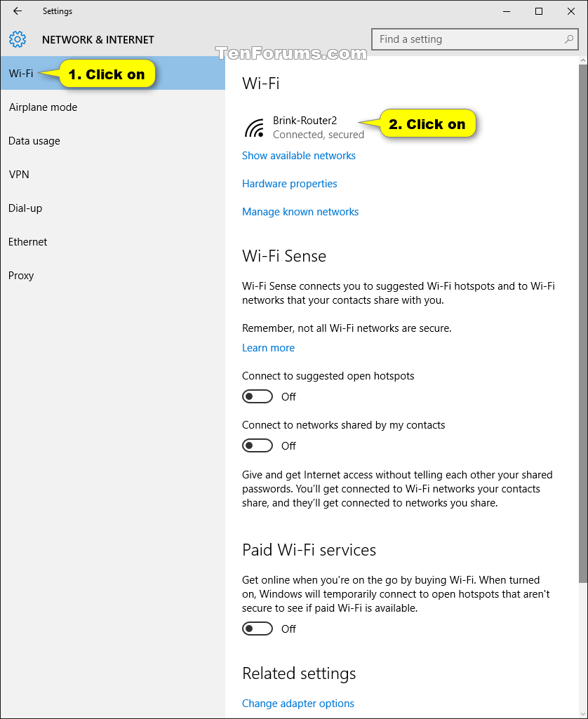588x719 pixels.
Task: Click Show available networks link
Action: pyautogui.click(x=299, y=156)
